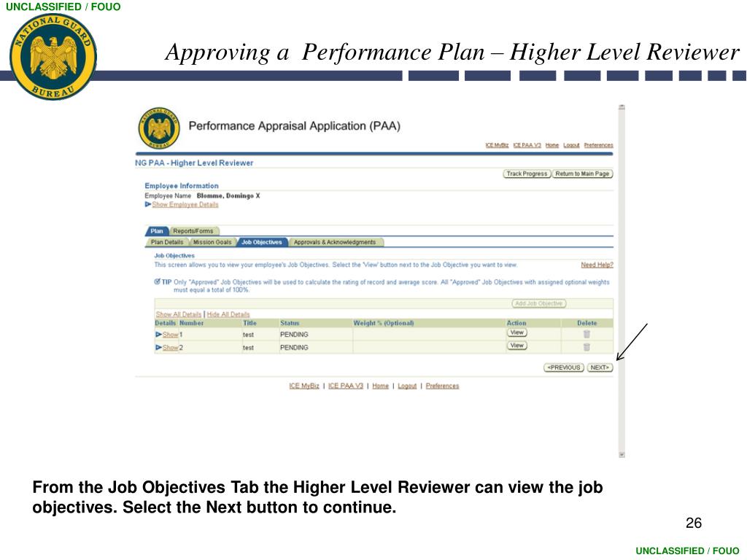Click Hide All Details link
The height and width of the screenshot is (560, 747).
pos(228,314)
